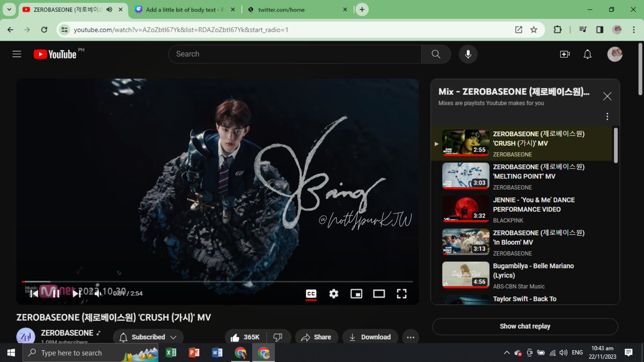Open Chrome media controls icon

[x=583, y=30]
